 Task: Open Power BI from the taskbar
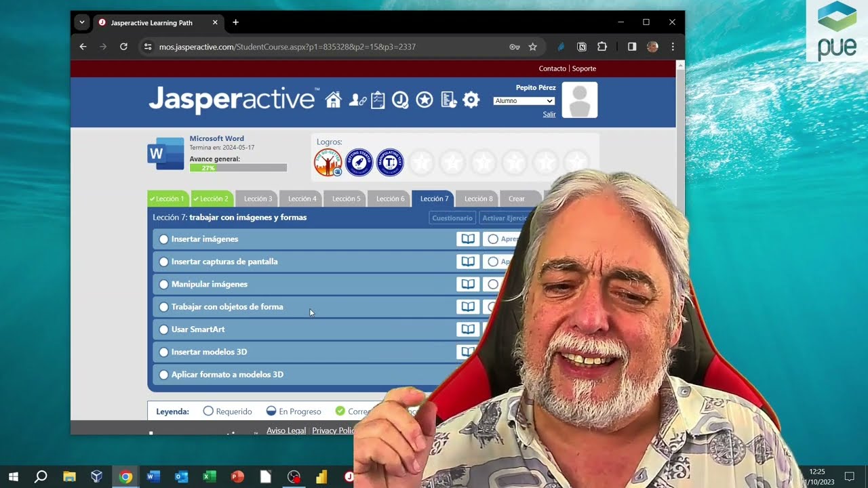[321, 476]
